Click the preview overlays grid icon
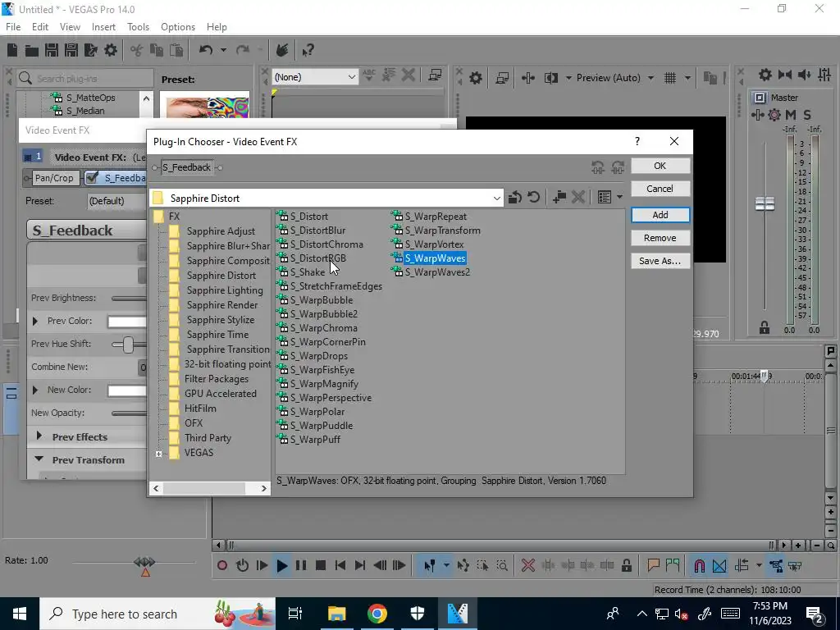 pyautogui.click(x=670, y=78)
